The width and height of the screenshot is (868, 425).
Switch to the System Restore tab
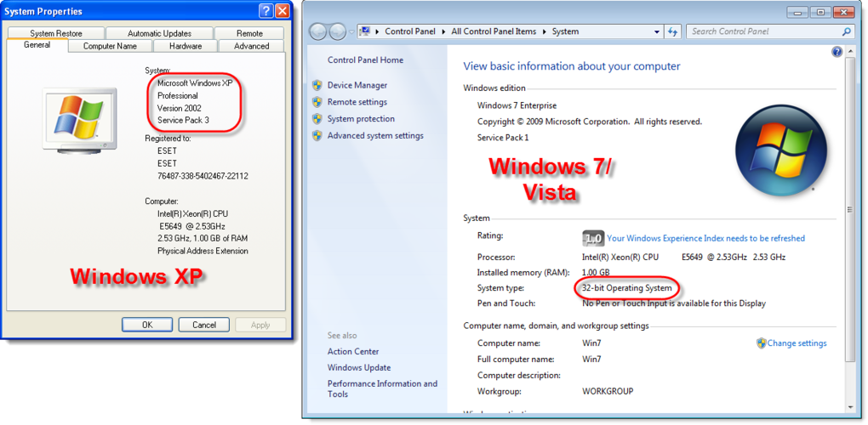[56, 33]
